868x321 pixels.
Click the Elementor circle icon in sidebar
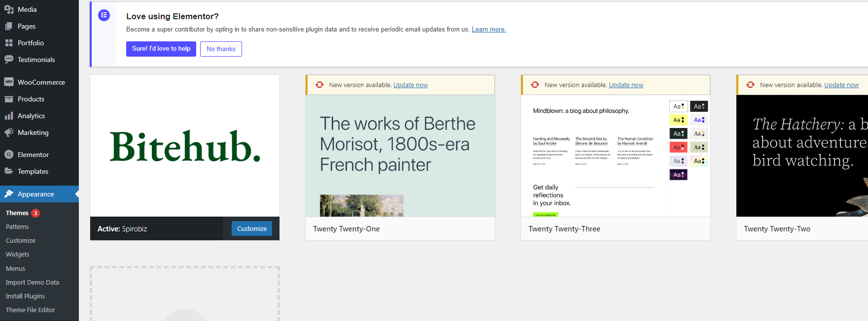[9, 155]
